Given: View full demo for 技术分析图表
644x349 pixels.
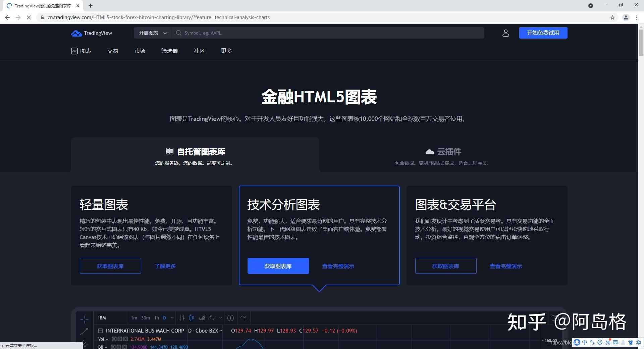Looking at the screenshot, I should tap(338, 266).
